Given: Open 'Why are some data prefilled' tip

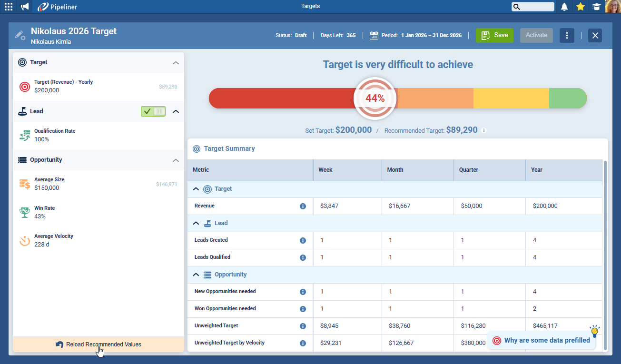Looking at the screenshot, I should tap(542, 340).
